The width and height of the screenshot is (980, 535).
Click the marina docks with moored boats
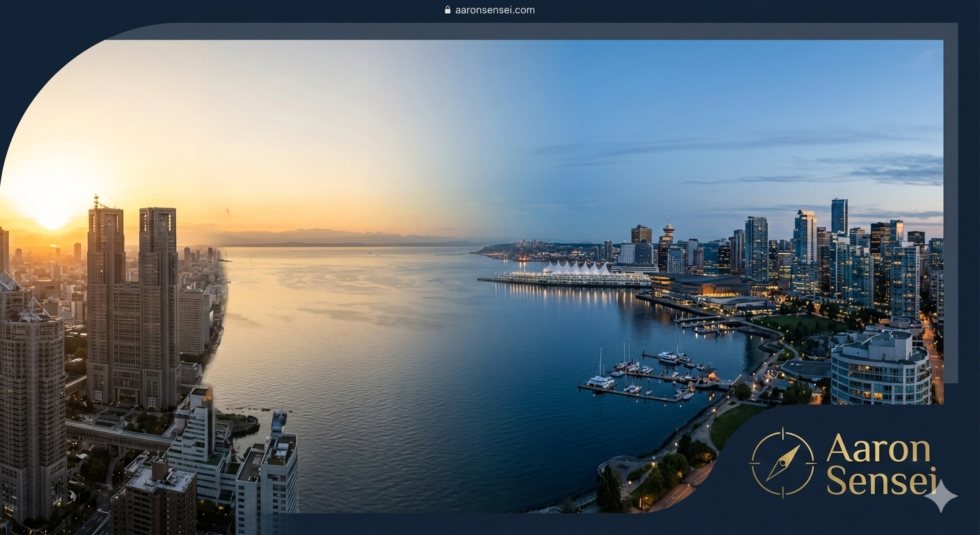tap(647, 376)
